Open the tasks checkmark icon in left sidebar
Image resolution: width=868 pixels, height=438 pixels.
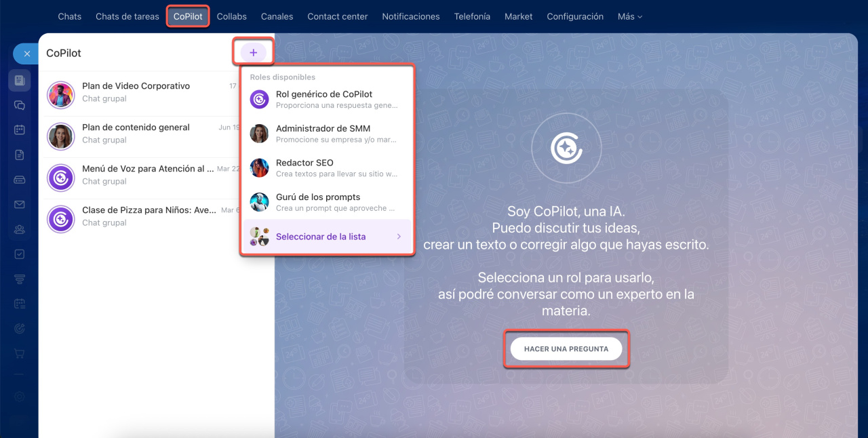coord(20,254)
